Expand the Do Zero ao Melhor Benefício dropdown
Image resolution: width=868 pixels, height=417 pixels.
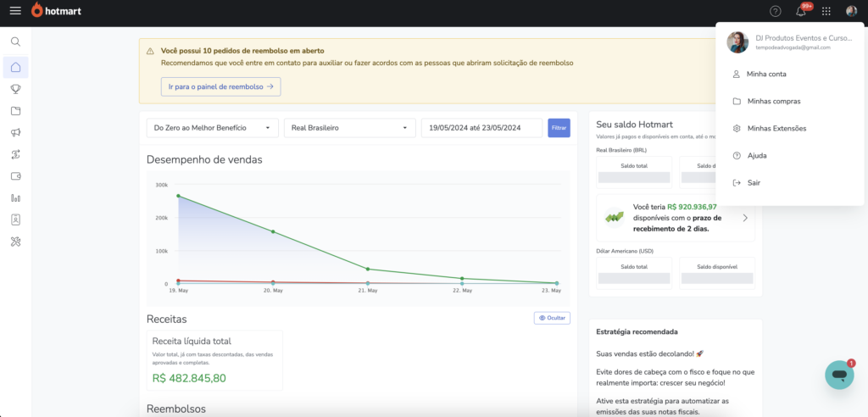(x=212, y=128)
